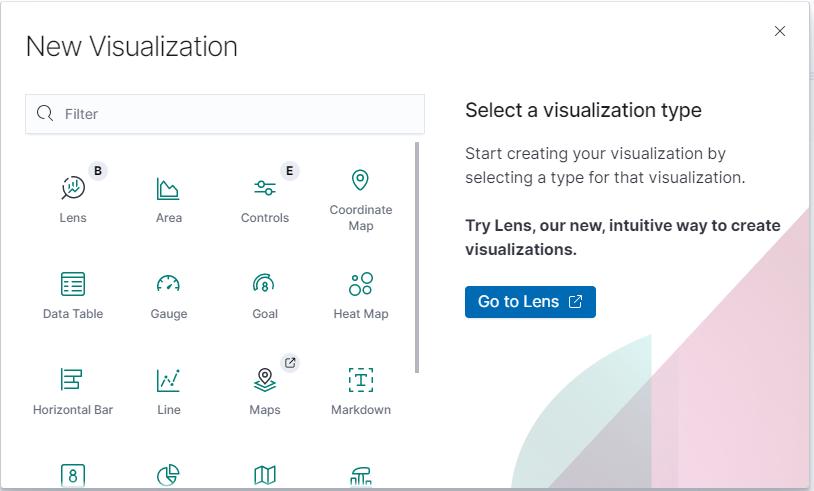The image size is (814, 491).
Task: Open the Maps visualization option
Action: pos(265,388)
